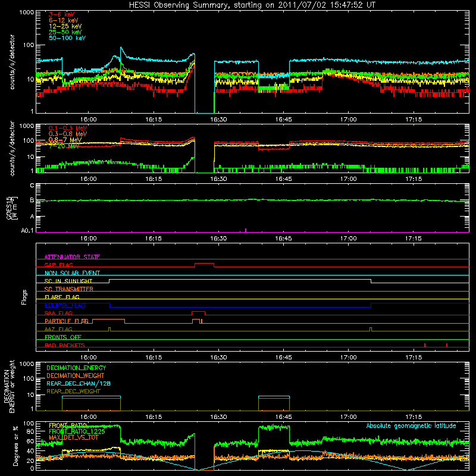Select the green 7-20 MeV legend label

click(64, 146)
